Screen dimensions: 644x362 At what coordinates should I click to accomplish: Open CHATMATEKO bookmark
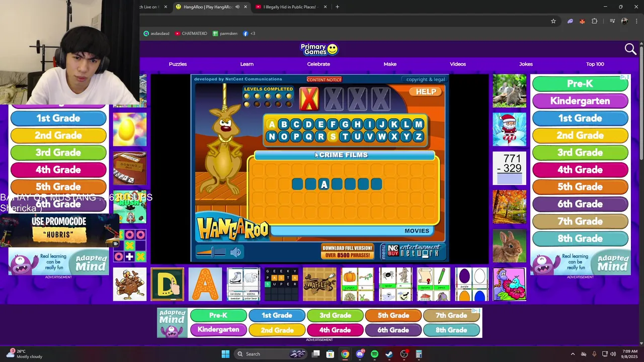191,34
